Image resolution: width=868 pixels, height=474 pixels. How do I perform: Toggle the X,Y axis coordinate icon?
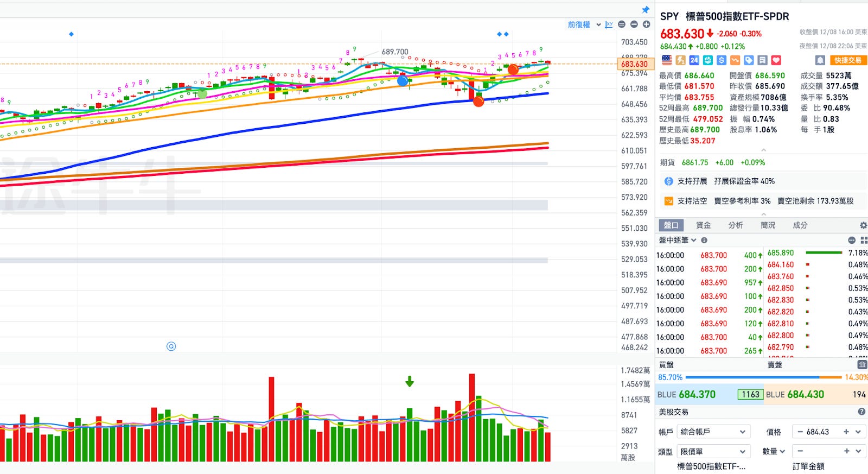point(609,24)
